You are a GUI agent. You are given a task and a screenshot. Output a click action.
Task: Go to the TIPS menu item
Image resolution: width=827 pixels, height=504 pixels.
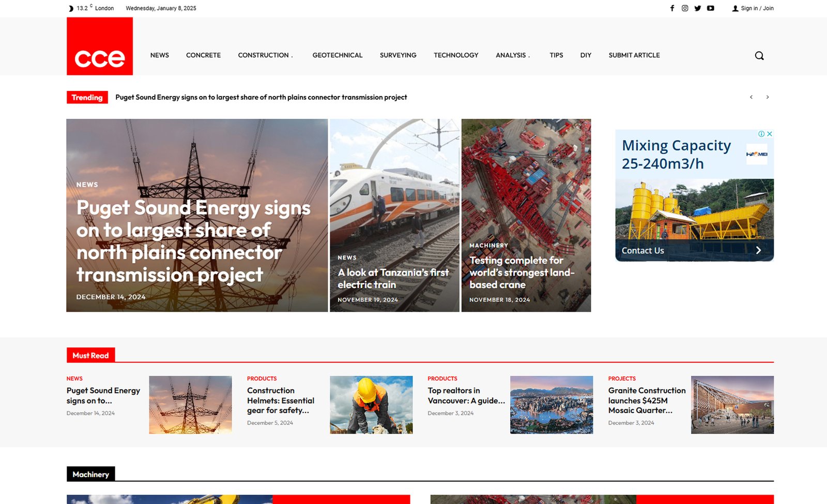point(556,55)
